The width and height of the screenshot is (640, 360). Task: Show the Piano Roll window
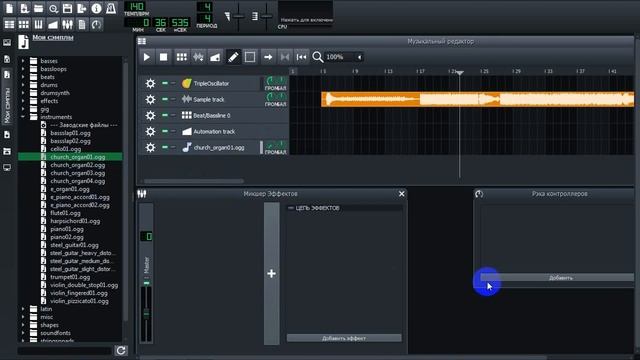pyautogui.click(x=38, y=24)
